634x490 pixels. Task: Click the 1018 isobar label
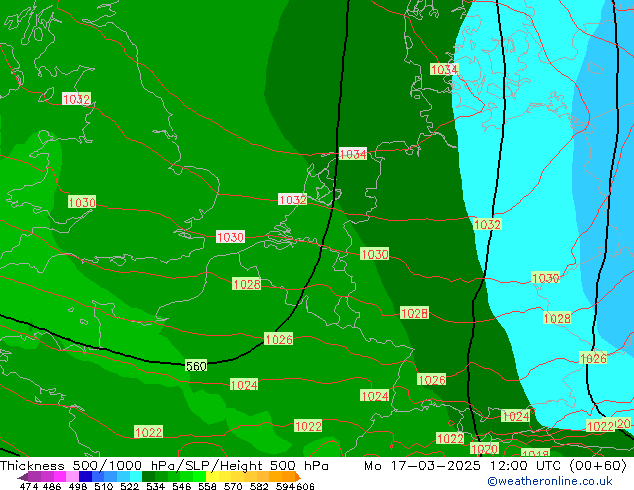coord(535,454)
